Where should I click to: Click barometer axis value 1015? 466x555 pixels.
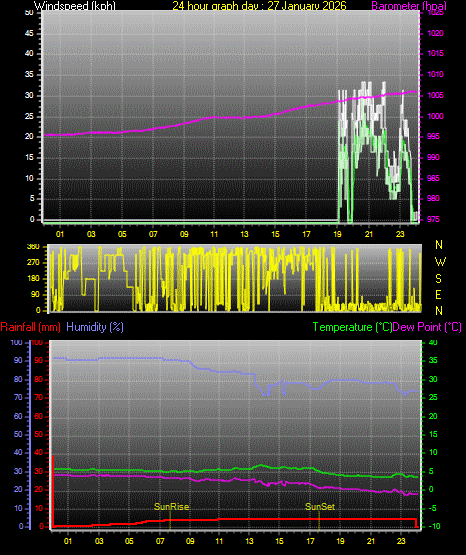(x=436, y=53)
